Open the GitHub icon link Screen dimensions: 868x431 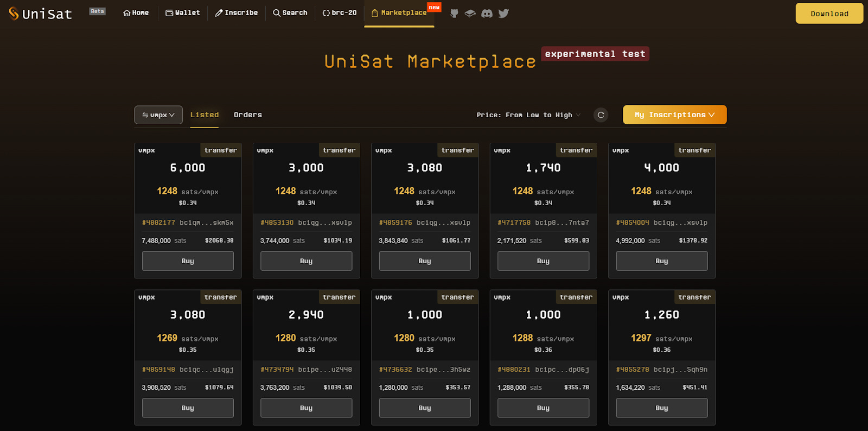(x=454, y=14)
